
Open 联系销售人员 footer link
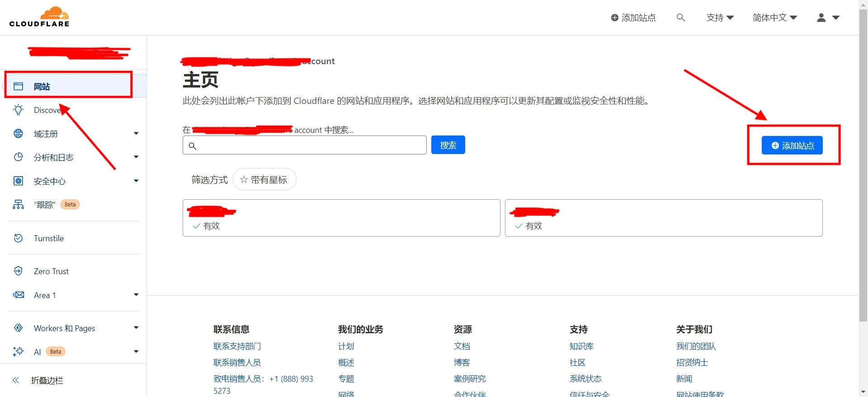[237, 363]
